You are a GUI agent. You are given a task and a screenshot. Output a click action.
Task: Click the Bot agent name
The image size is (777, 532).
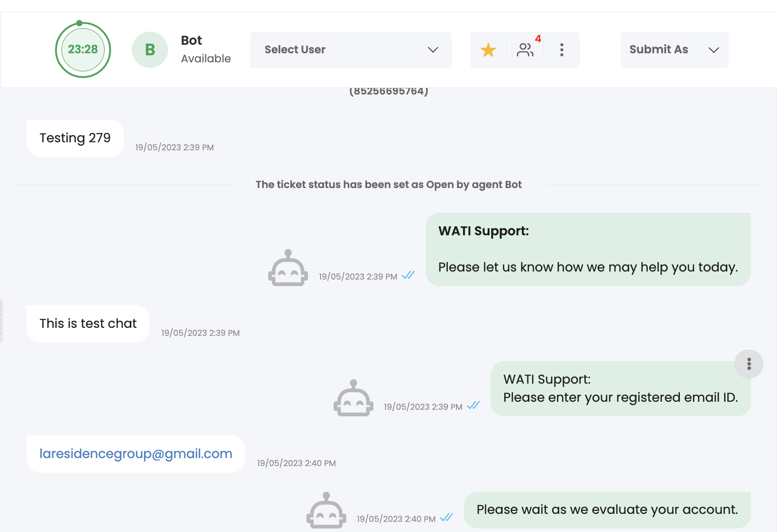click(191, 40)
